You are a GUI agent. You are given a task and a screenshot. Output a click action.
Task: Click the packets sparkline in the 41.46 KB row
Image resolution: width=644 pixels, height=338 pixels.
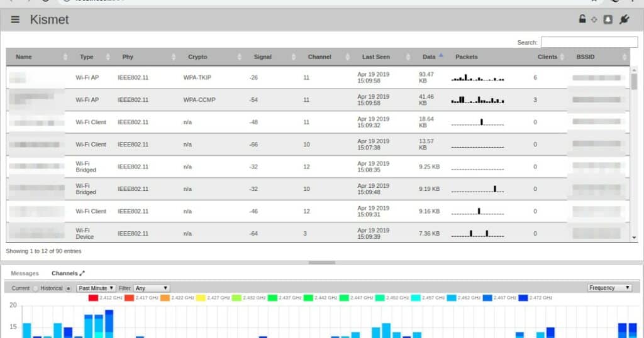(478, 100)
